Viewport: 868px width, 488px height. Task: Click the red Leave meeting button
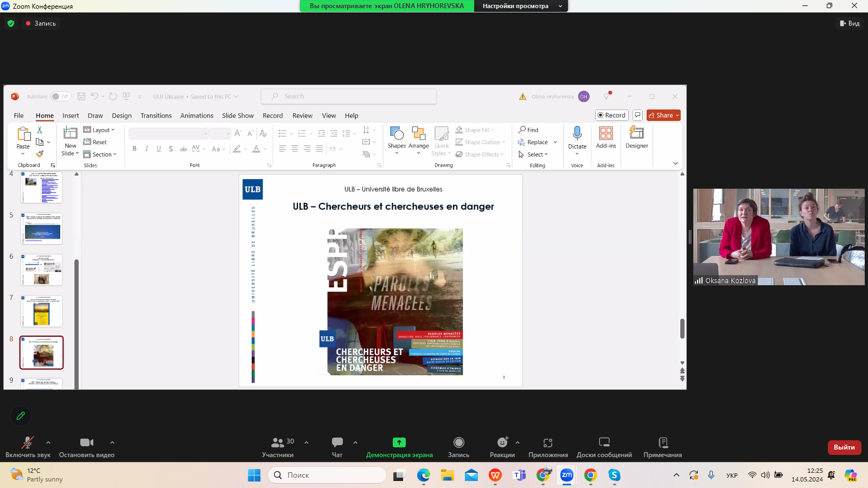pyautogui.click(x=844, y=447)
